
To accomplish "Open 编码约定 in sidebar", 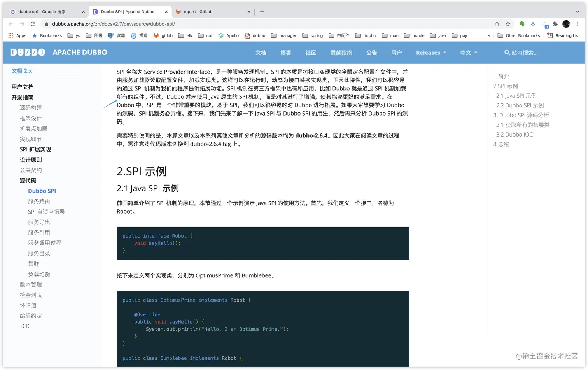I will pyautogui.click(x=31, y=316).
